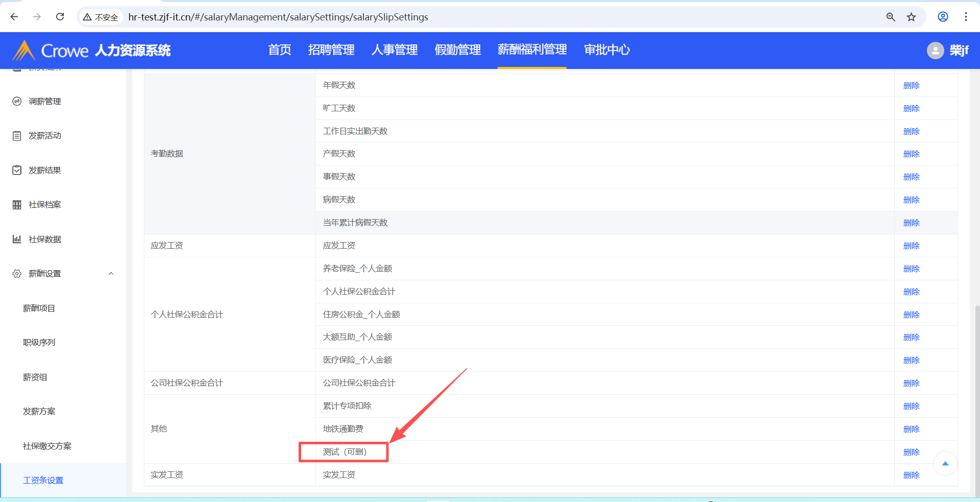Go back to the previous browser page
The height and width of the screenshot is (502, 980).
coord(14,17)
